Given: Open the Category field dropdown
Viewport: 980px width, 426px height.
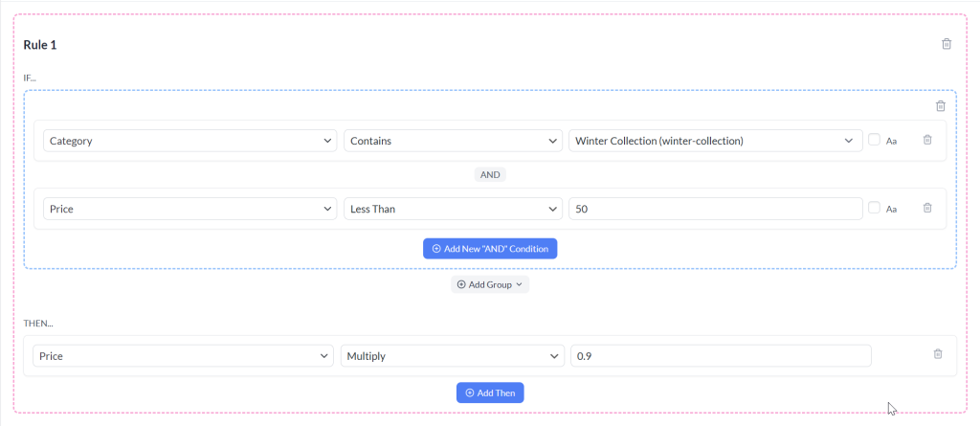Looking at the screenshot, I should tap(190, 141).
